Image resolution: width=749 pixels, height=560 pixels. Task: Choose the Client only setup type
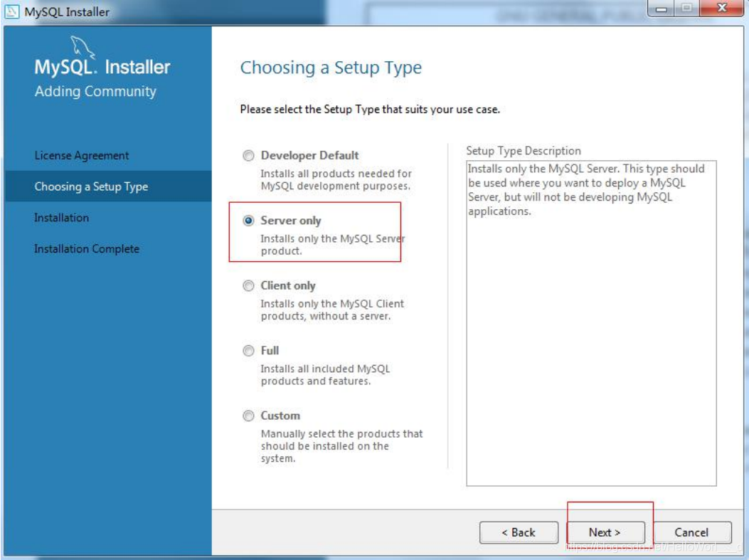(248, 286)
